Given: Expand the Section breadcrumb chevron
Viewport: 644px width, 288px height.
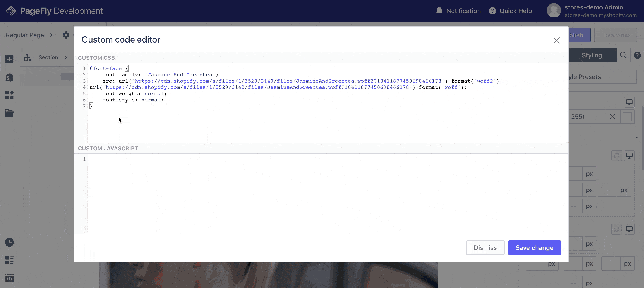Looking at the screenshot, I should [66, 57].
